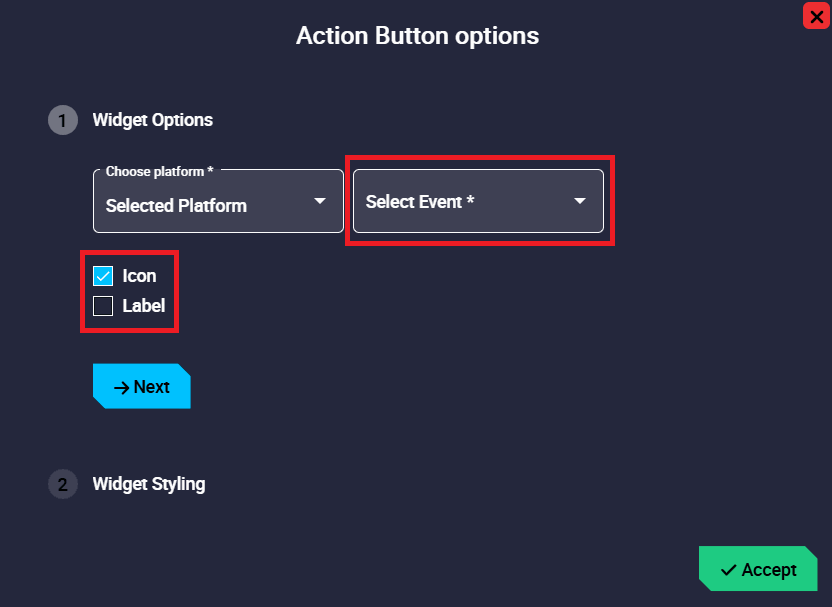Uncheck the Icon checkbox
Screen dimensions: 832x607
103,276
